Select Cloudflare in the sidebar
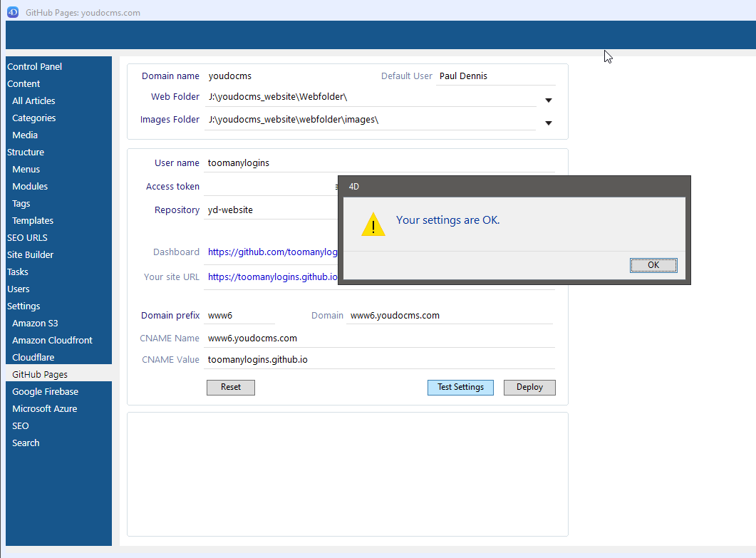The height and width of the screenshot is (558, 756). [x=33, y=357]
